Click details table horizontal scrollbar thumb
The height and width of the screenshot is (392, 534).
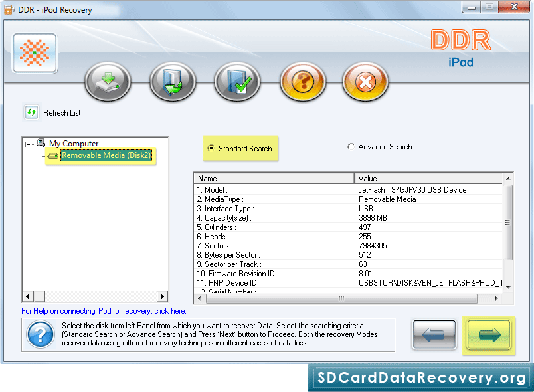(341, 299)
